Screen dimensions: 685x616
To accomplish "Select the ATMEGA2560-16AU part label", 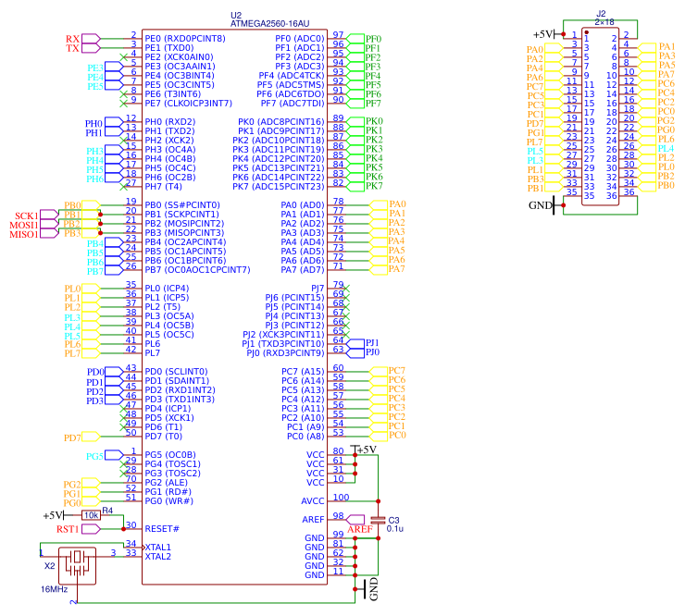I will click(269, 24).
